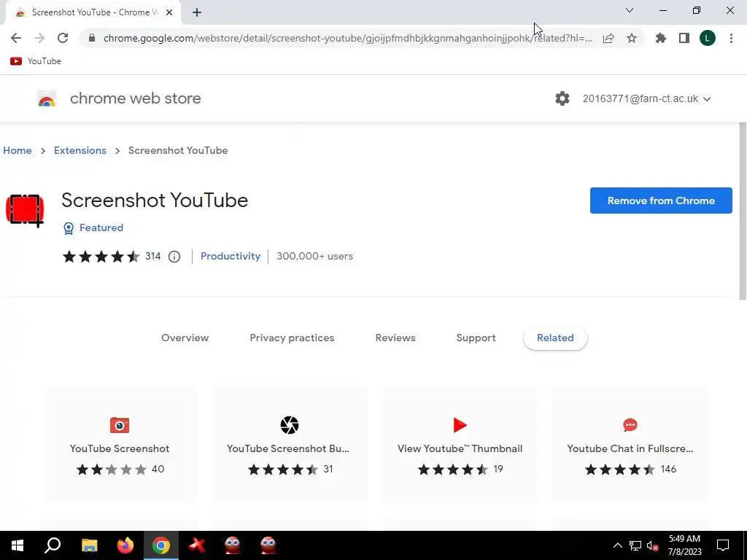Open File Explorer from taskbar
Screen dimensions: 747x560
coord(89,545)
